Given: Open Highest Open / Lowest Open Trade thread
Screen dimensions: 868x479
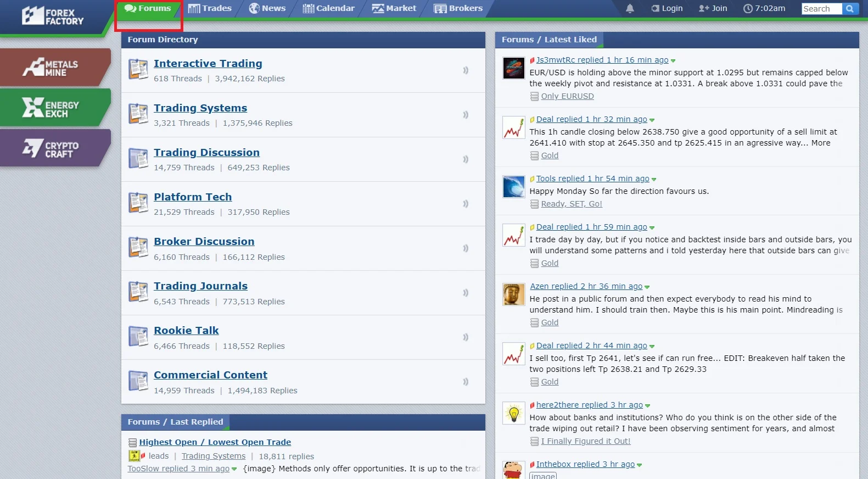Looking at the screenshot, I should [215, 442].
